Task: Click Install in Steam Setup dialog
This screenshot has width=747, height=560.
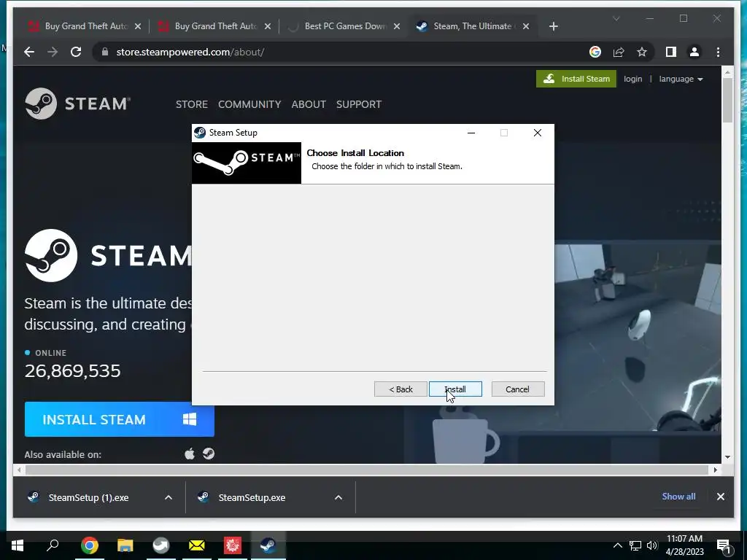Action: click(455, 389)
